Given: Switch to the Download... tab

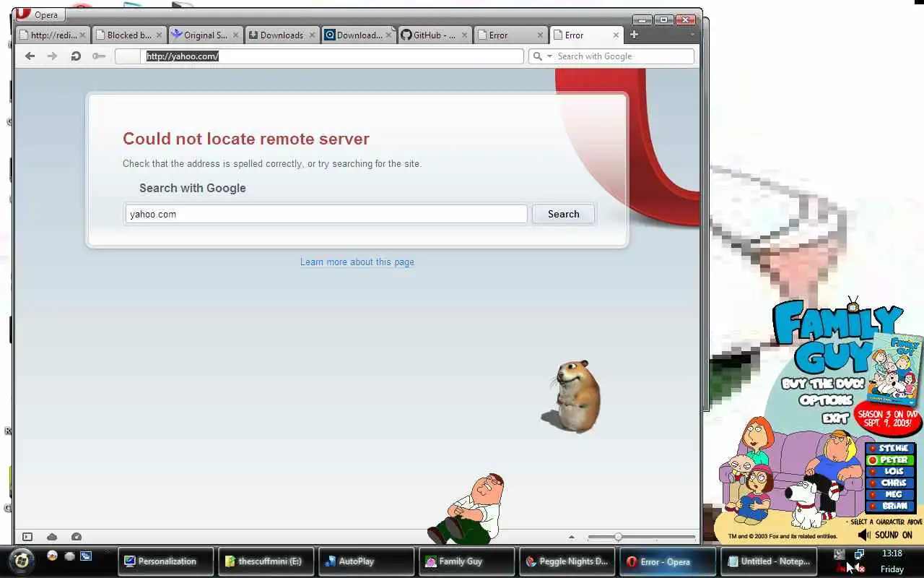Looking at the screenshot, I should 358,35.
